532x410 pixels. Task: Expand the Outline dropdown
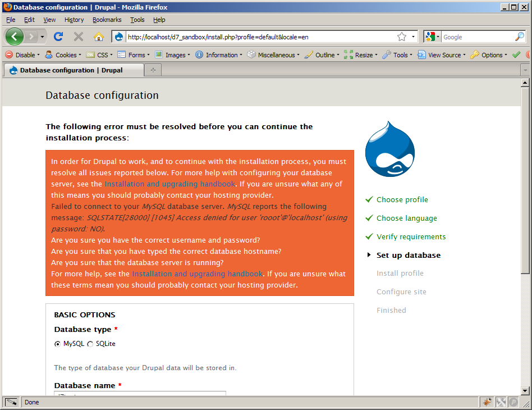coord(322,54)
